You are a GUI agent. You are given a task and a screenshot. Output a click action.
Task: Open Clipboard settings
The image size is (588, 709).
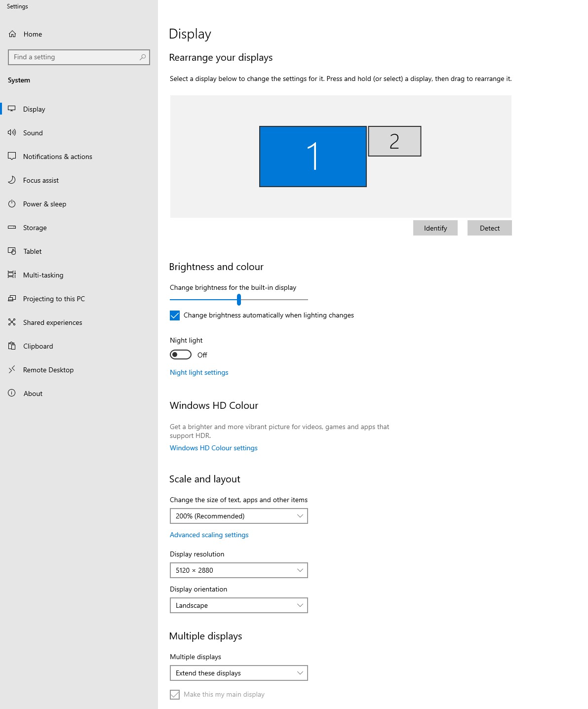point(79,346)
